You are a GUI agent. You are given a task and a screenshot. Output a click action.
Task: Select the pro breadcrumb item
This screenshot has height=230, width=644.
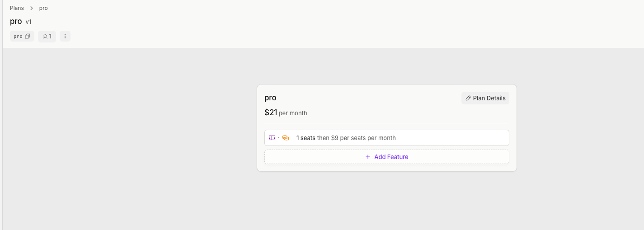43,8
